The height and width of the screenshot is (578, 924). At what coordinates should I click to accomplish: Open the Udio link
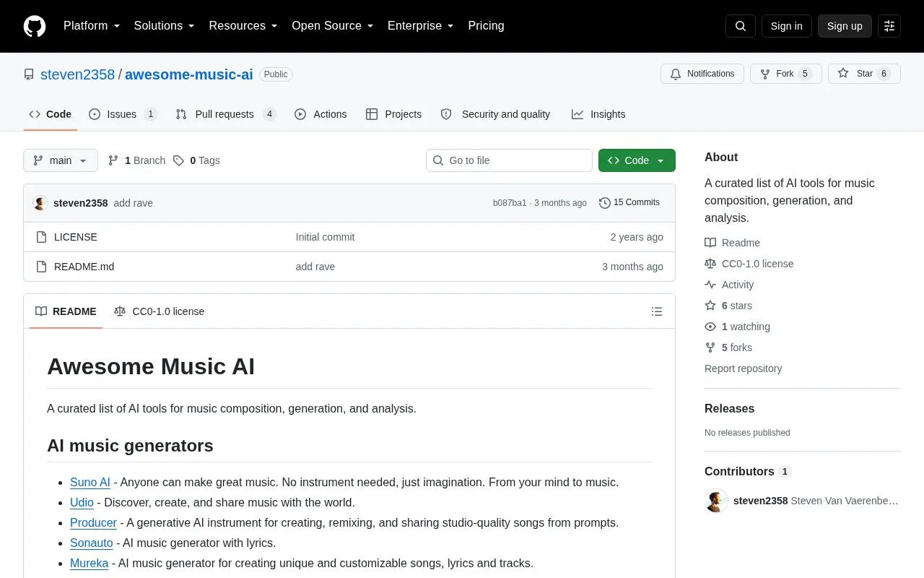[x=82, y=502]
